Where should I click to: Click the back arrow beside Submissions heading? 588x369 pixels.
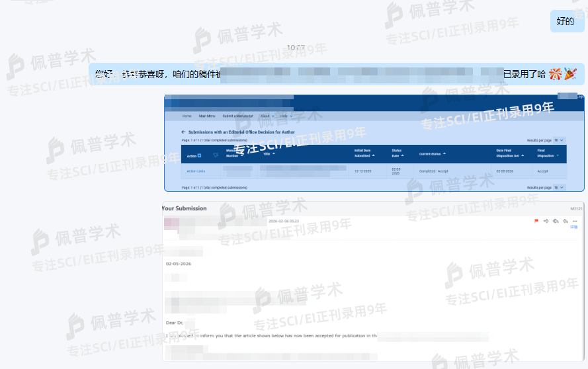click(x=184, y=132)
